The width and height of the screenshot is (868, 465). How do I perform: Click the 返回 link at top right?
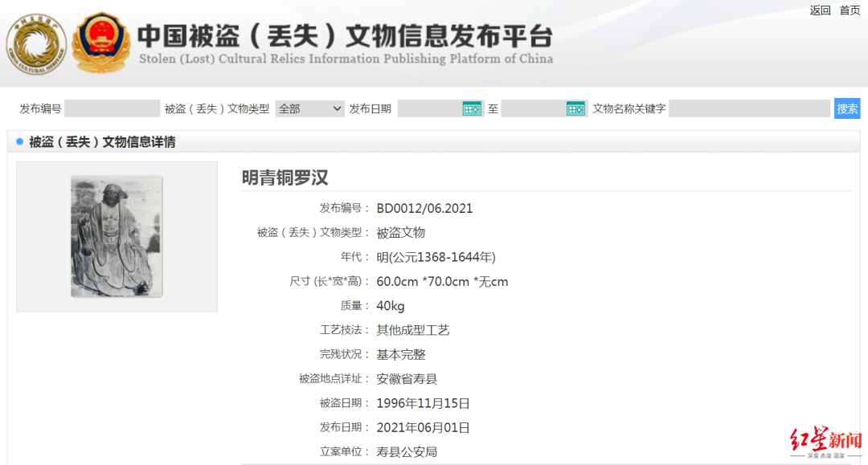point(820,10)
